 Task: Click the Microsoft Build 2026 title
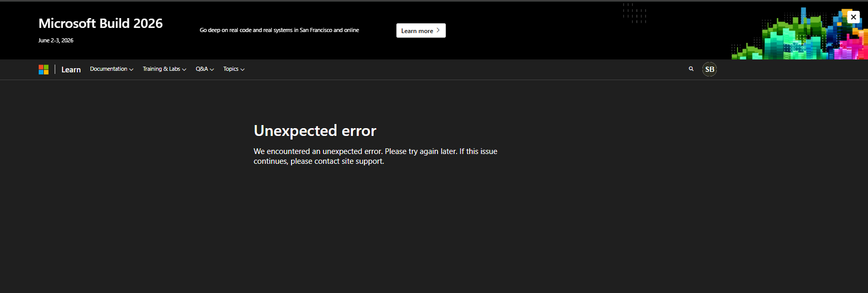coord(101,23)
